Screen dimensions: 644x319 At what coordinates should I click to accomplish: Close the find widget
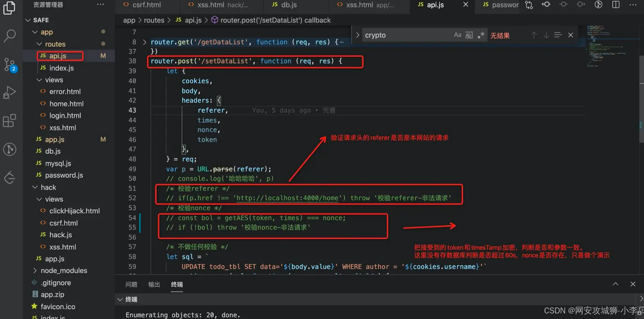tap(571, 35)
